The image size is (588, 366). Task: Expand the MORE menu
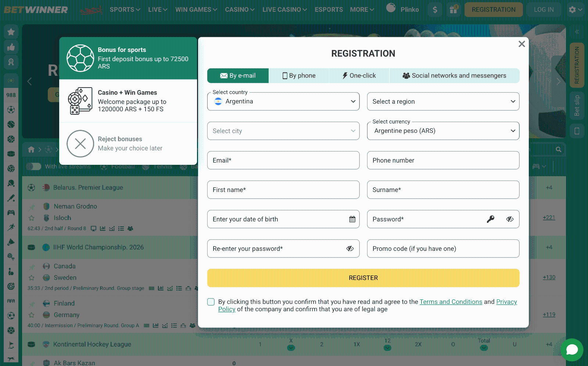point(362,10)
